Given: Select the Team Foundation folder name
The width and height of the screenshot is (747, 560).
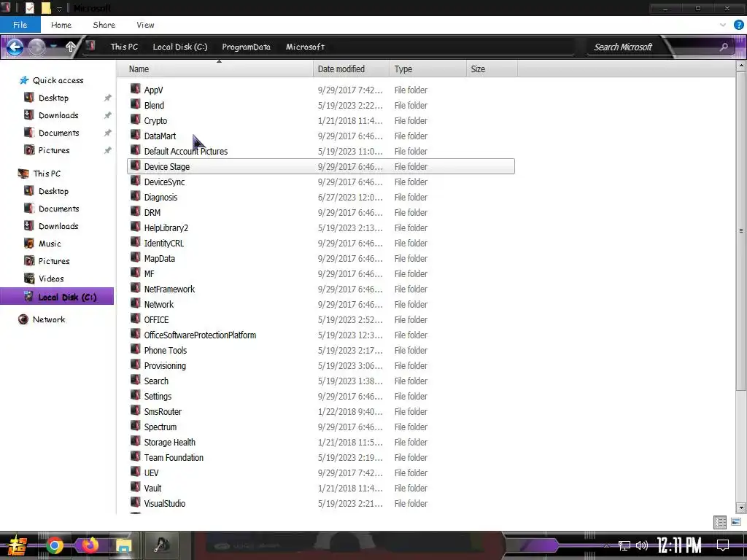Looking at the screenshot, I should click(x=174, y=458).
